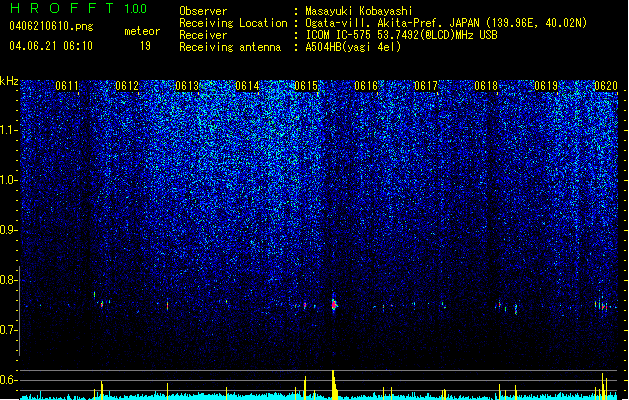Screen dimensions: 629x400
Task: Click the 0619 time marker
Action: (546, 85)
